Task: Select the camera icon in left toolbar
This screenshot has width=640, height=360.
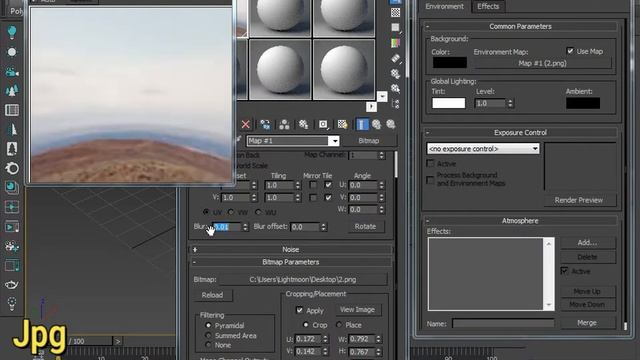Action: [12, 72]
